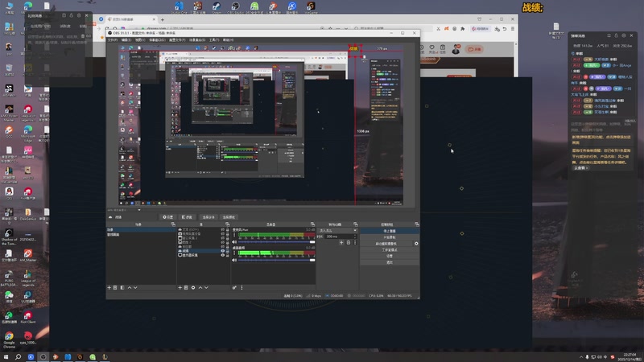The image size is (644, 362).
Task: Click 工作室模式 studio mode button
Action: click(x=390, y=250)
